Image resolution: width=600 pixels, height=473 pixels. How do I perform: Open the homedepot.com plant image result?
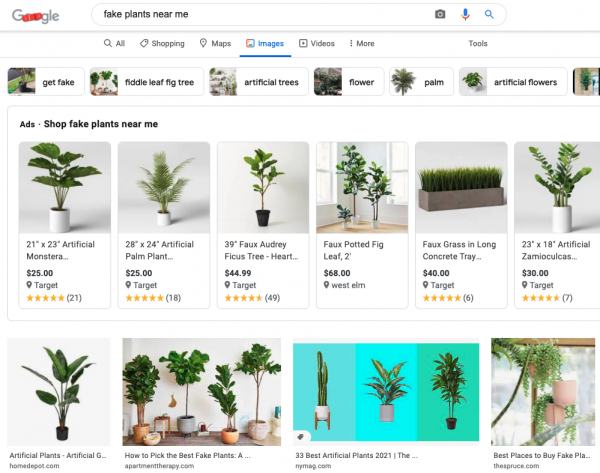59,391
